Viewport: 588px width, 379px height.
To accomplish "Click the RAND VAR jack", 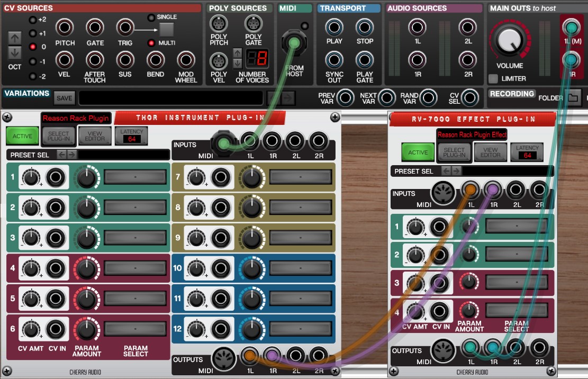I will (x=428, y=98).
